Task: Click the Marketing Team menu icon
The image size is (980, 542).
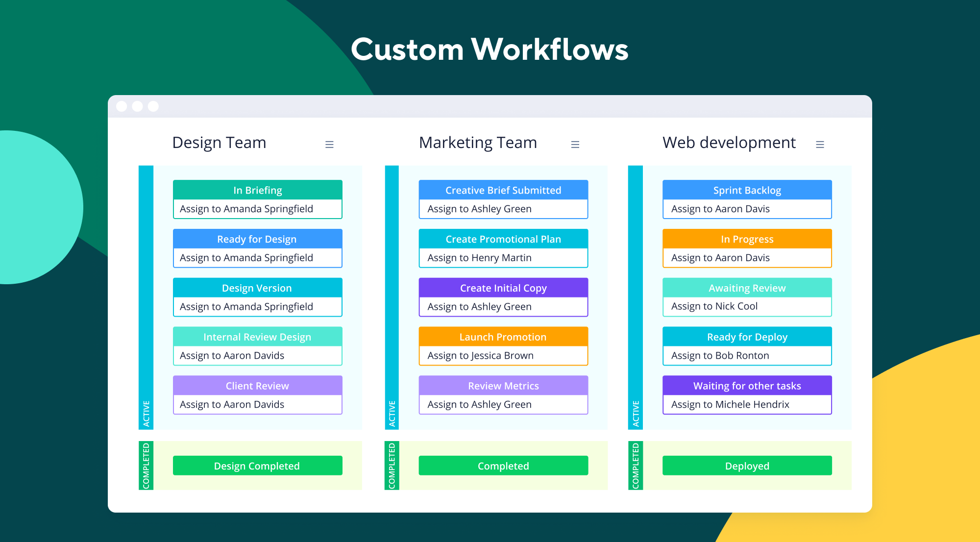Action: coord(575,144)
